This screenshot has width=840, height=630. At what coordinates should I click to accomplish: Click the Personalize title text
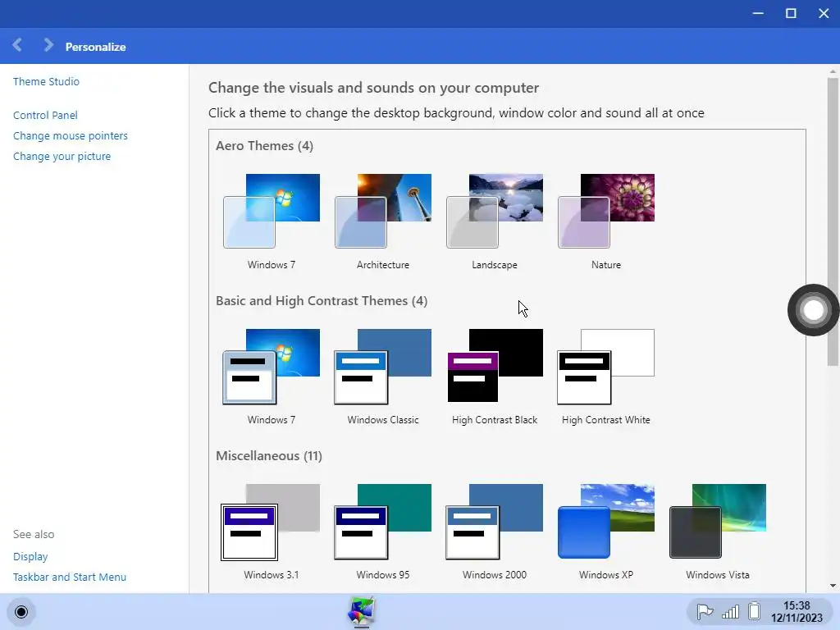click(95, 47)
